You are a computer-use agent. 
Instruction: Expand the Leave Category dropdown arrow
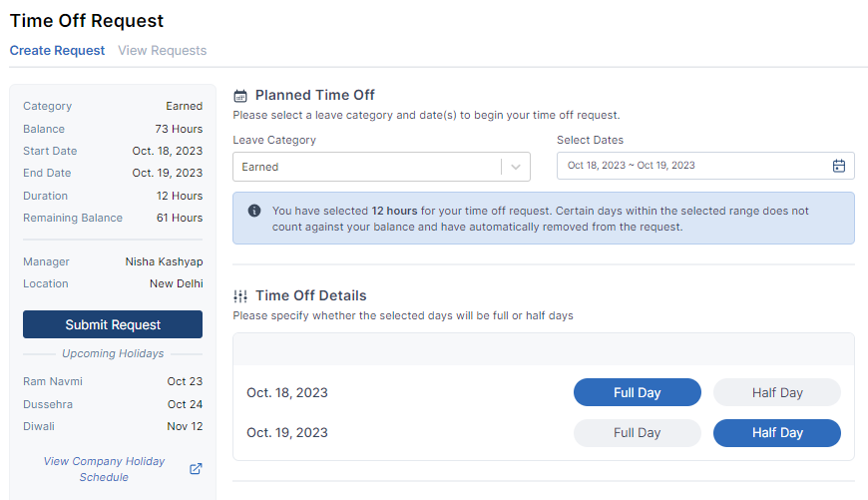pos(516,167)
